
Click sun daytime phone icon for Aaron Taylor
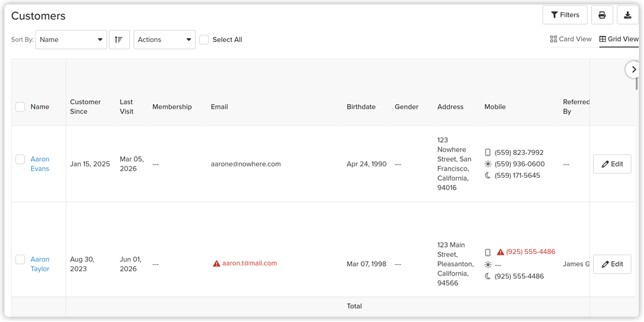pos(488,265)
